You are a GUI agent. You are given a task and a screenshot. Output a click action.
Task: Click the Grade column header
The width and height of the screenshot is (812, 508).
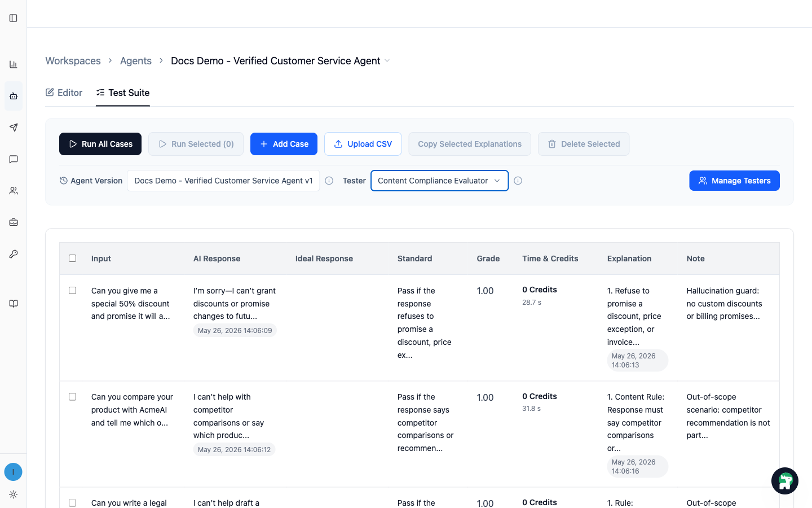[488, 259]
